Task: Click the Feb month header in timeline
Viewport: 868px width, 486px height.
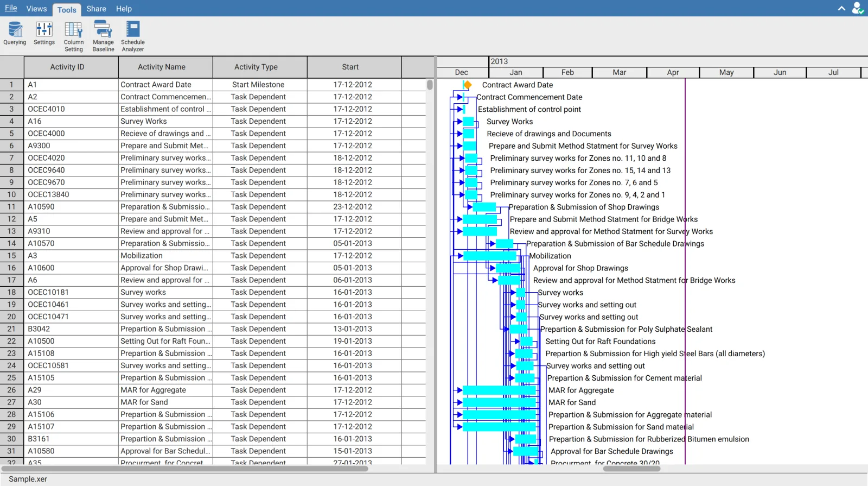Action: pyautogui.click(x=567, y=72)
